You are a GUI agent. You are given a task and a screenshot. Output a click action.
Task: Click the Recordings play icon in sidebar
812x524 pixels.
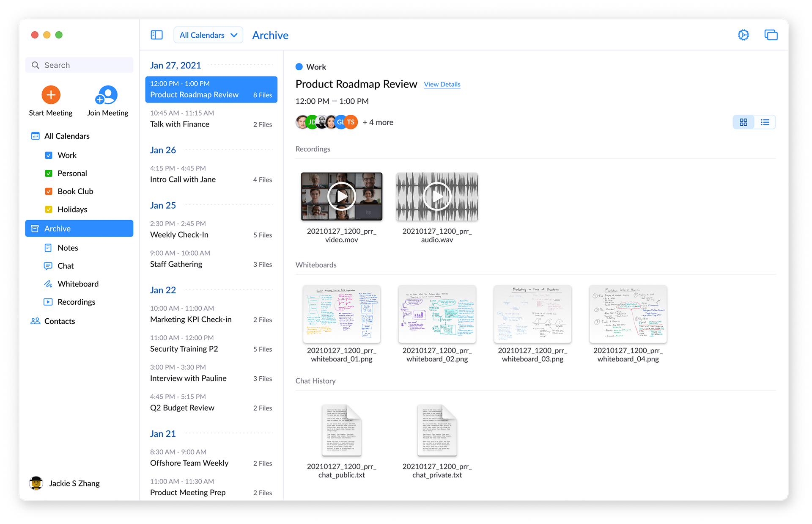(48, 302)
